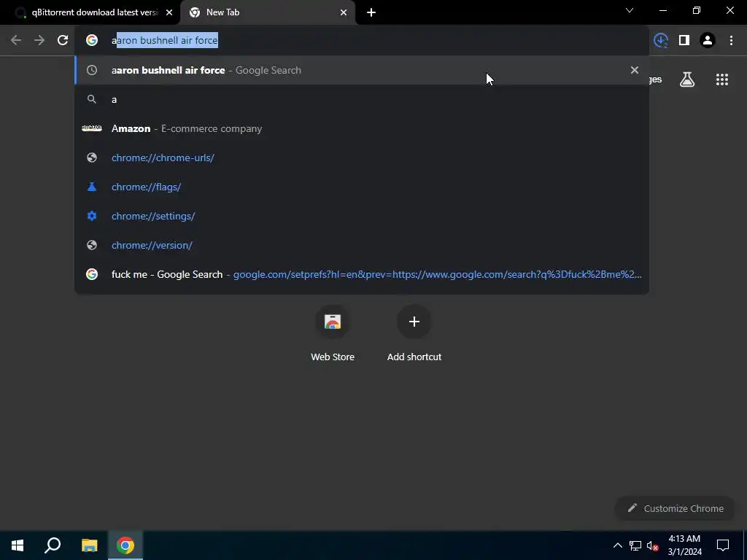
Task: Open chrome://settings/ suggestion
Action: (x=362, y=216)
